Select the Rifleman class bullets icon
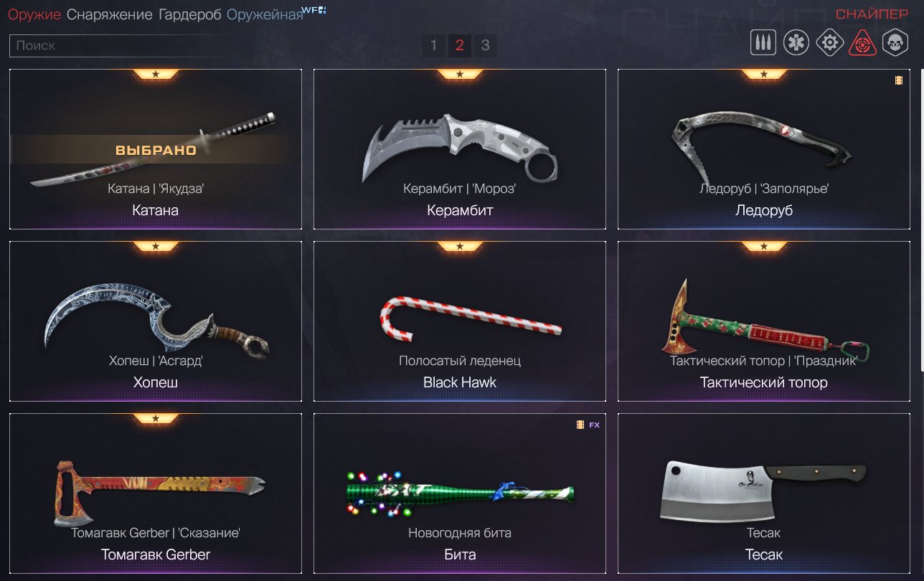This screenshot has width=924, height=581. (763, 42)
